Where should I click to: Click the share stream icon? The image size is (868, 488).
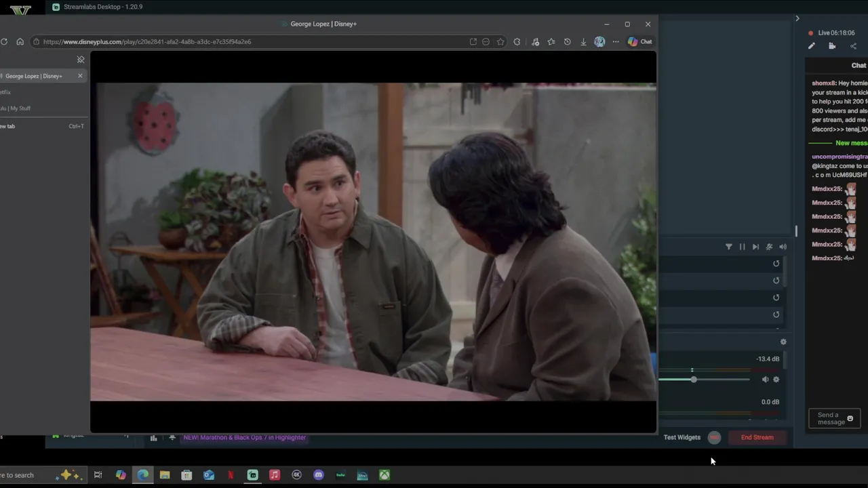pos(853,46)
